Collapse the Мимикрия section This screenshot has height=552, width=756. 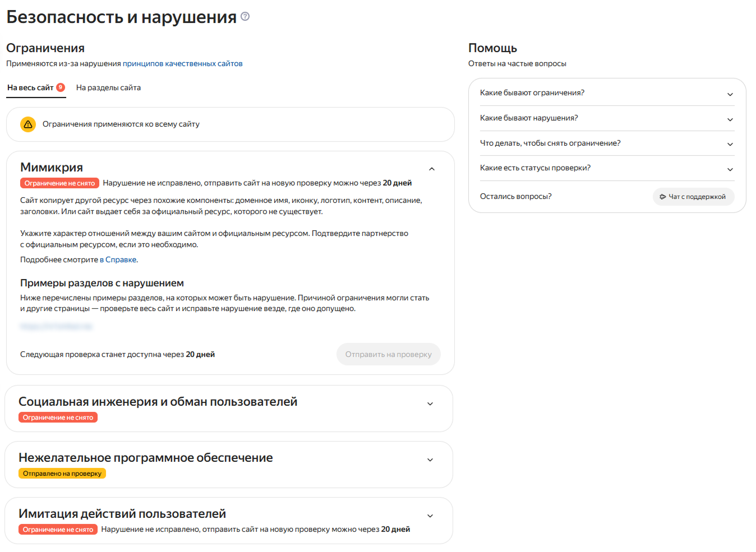tap(431, 169)
